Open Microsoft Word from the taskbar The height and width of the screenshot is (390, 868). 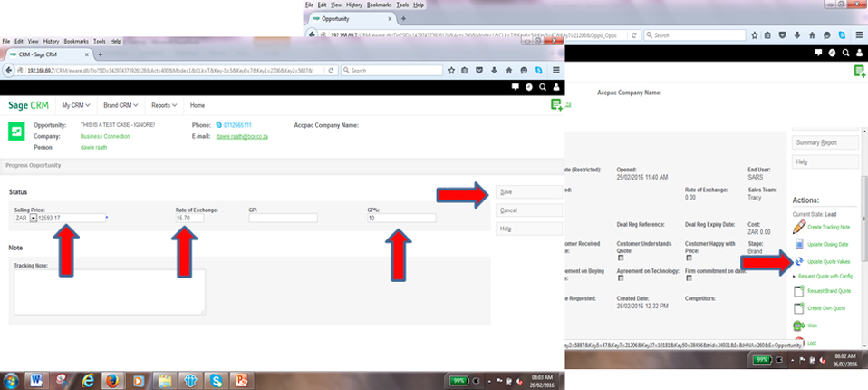click(38, 381)
